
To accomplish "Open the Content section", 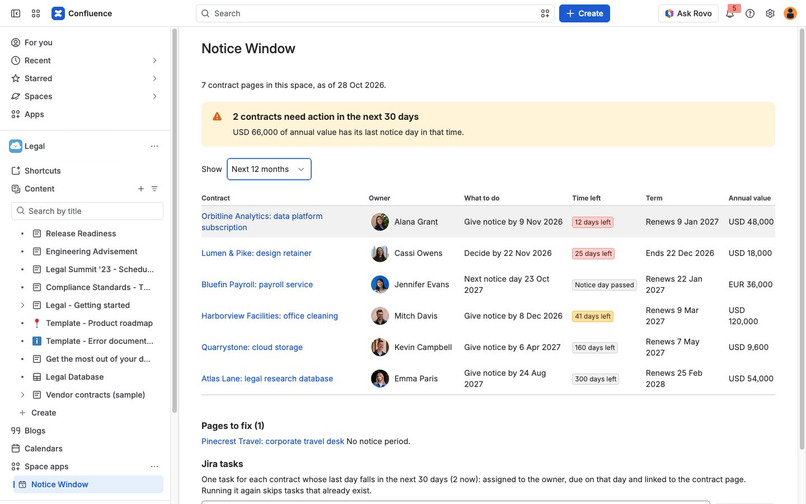I will (39, 189).
